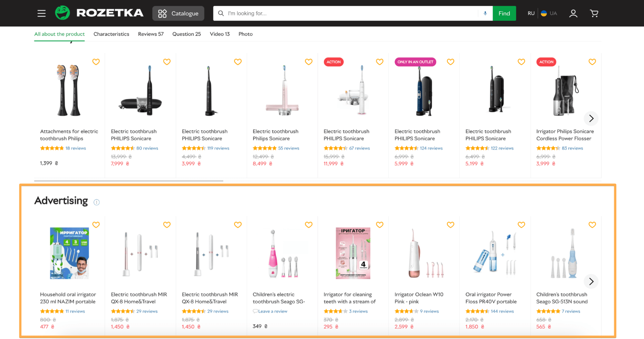Toggle wishlist heart on NAZIM oral irrigator

click(96, 225)
